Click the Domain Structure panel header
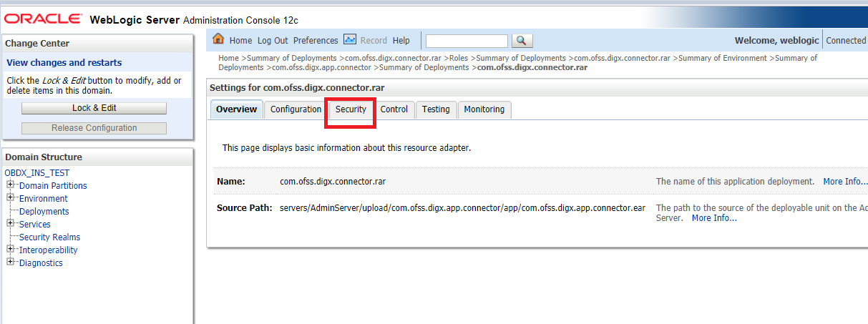The image size is (868, 324). pos(97,157)
